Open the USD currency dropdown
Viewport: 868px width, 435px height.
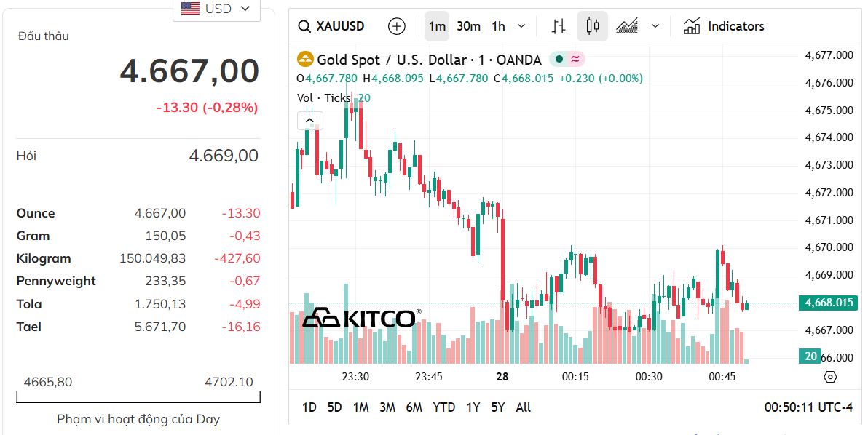216,9
